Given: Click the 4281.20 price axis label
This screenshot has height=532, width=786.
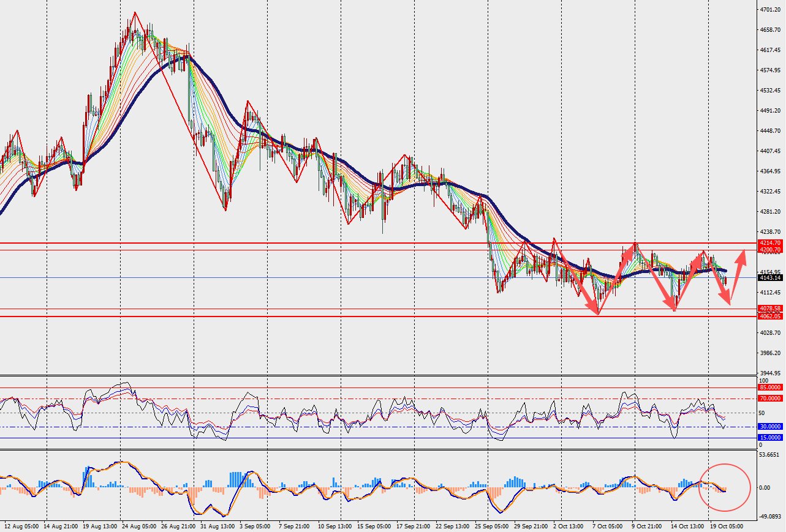Looking at the screenshot, I should 771,212.
